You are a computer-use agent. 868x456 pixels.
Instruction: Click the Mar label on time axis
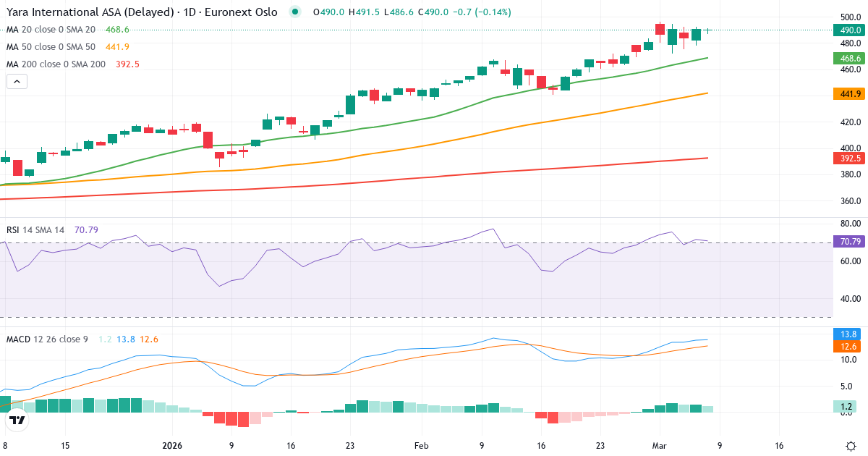point(660,446)
